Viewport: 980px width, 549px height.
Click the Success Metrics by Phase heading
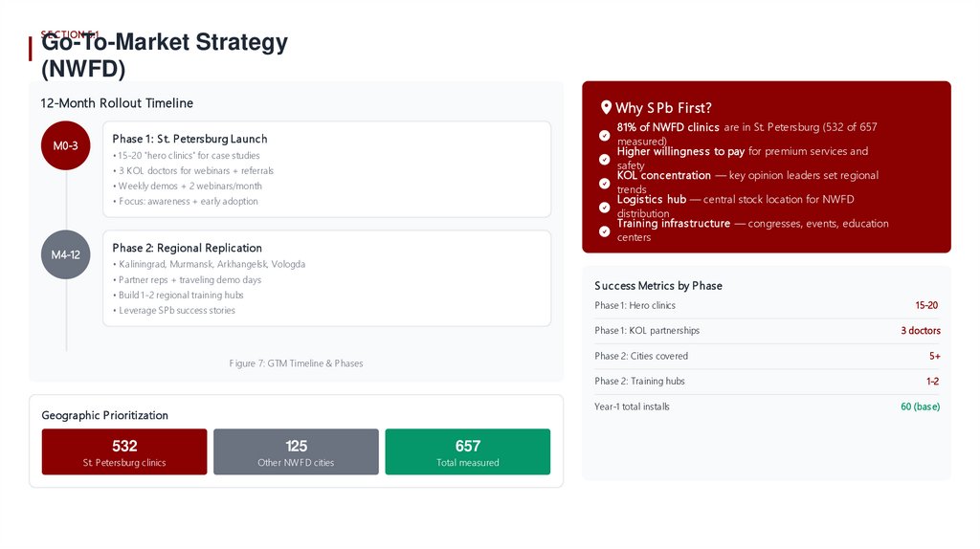tap(658, 285)
